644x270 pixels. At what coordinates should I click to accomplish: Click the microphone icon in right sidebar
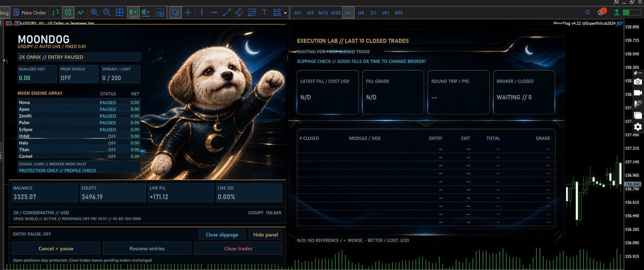click(638, 104)
